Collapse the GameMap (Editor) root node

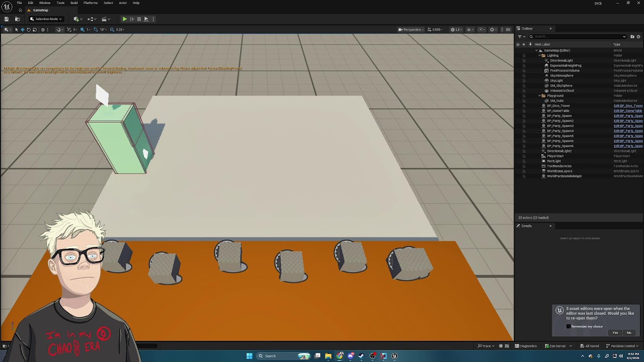tap(537, 50)
